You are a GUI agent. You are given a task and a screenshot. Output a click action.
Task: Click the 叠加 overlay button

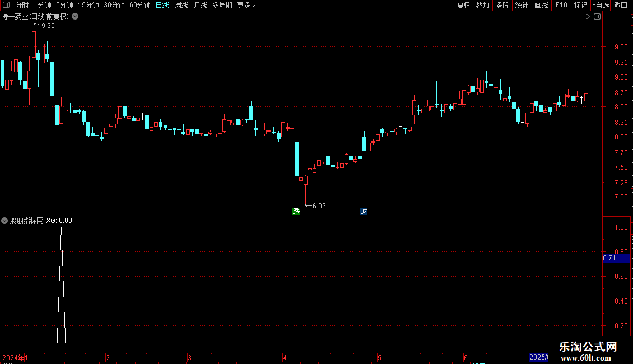point(482,5)
